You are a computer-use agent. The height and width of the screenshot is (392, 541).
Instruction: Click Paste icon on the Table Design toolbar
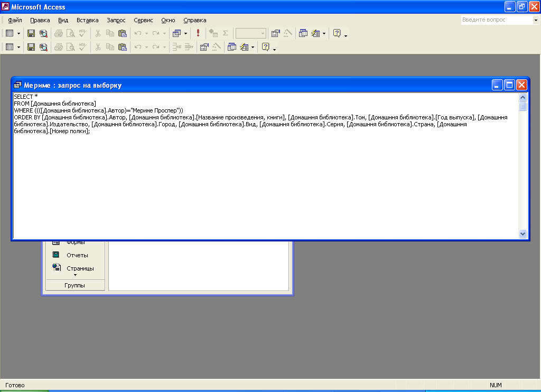123,47
